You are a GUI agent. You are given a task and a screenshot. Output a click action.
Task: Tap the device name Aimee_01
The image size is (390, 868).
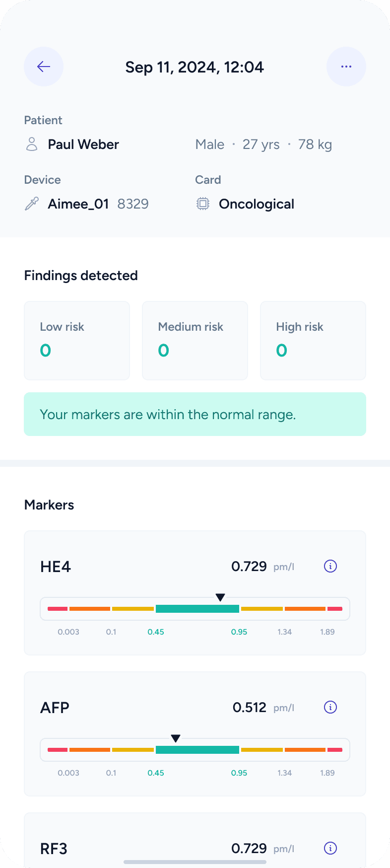(x=78, y=204)
